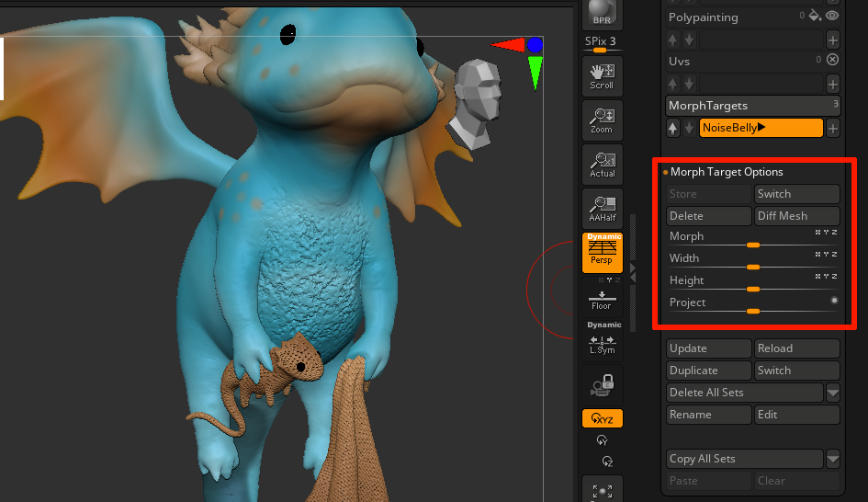This screenshot has width=868, height=502.
Task: Click the up arrow below Uvs
Action: pos(672,85)
